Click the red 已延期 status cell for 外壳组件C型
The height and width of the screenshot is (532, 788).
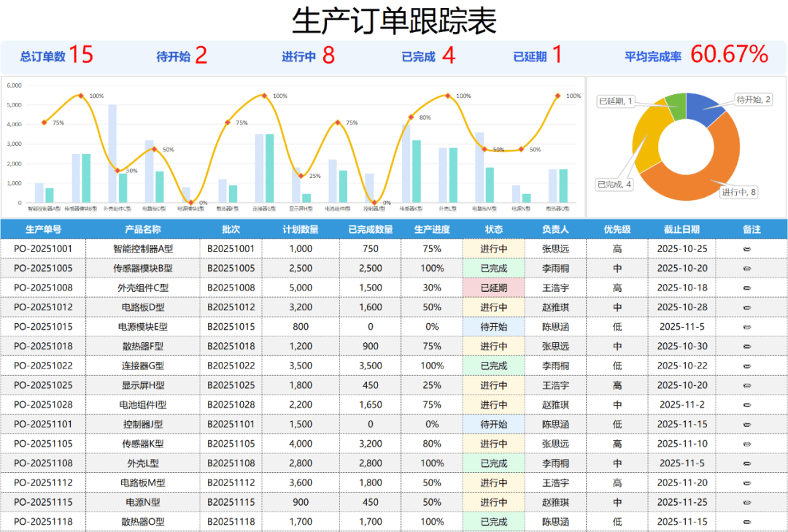[x=493, y=288]
